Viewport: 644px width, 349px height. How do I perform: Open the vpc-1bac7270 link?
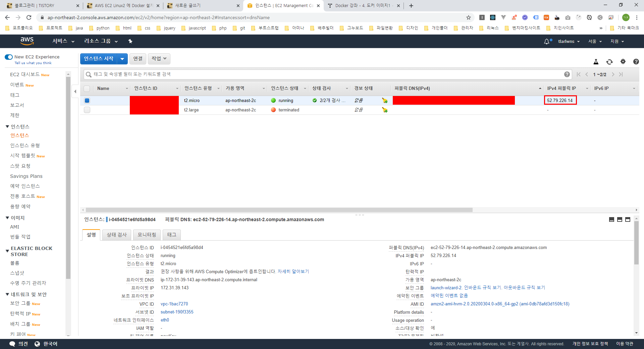tap(174, 304)
